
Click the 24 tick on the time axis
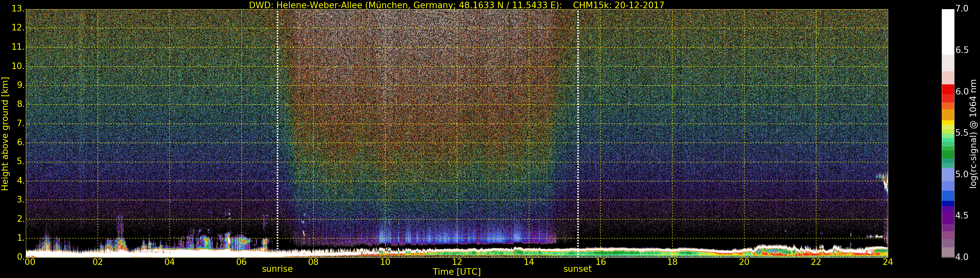click(888, 262)
